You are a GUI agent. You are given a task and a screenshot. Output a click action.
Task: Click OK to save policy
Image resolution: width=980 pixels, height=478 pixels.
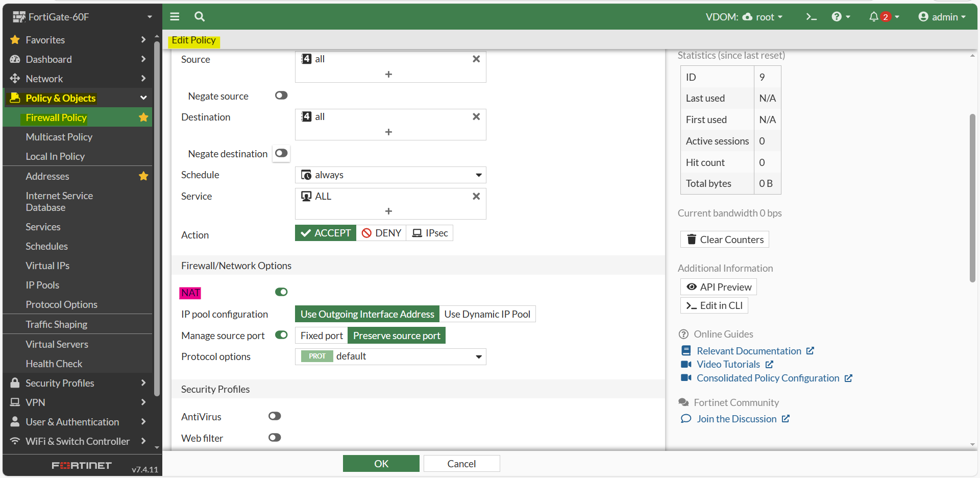click(x=381, y=464)
